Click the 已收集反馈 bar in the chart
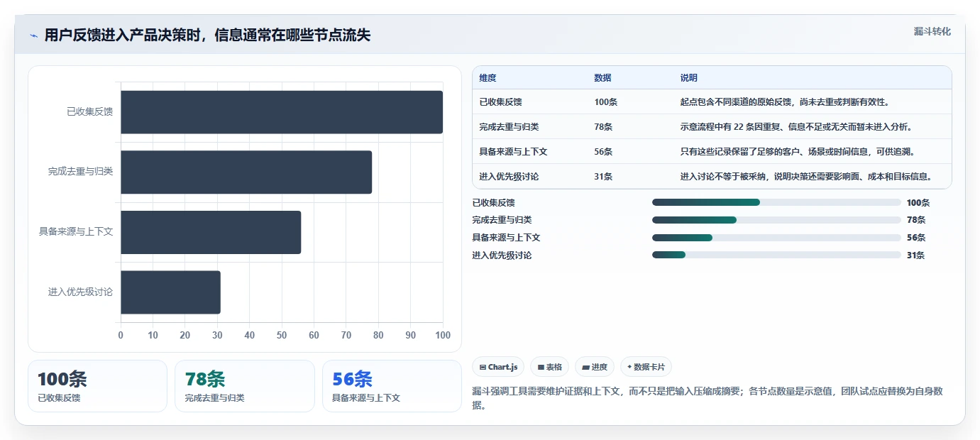This screenshot has height=440, width=980. point(282,112)
